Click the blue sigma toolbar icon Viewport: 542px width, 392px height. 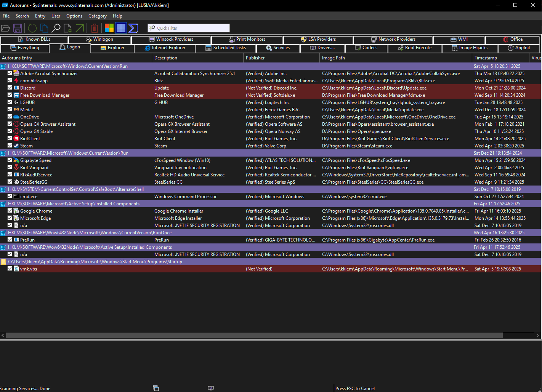click(133, 28)
